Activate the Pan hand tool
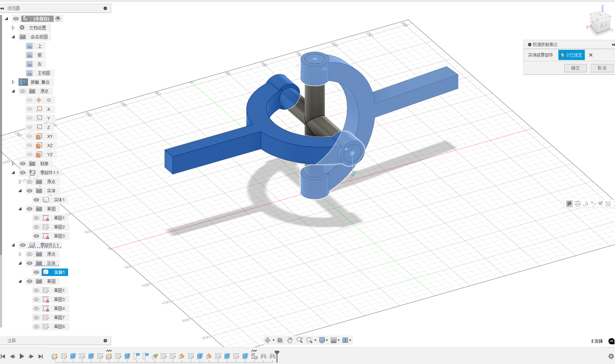Screen dimensions: 615x364 (290, 340)
